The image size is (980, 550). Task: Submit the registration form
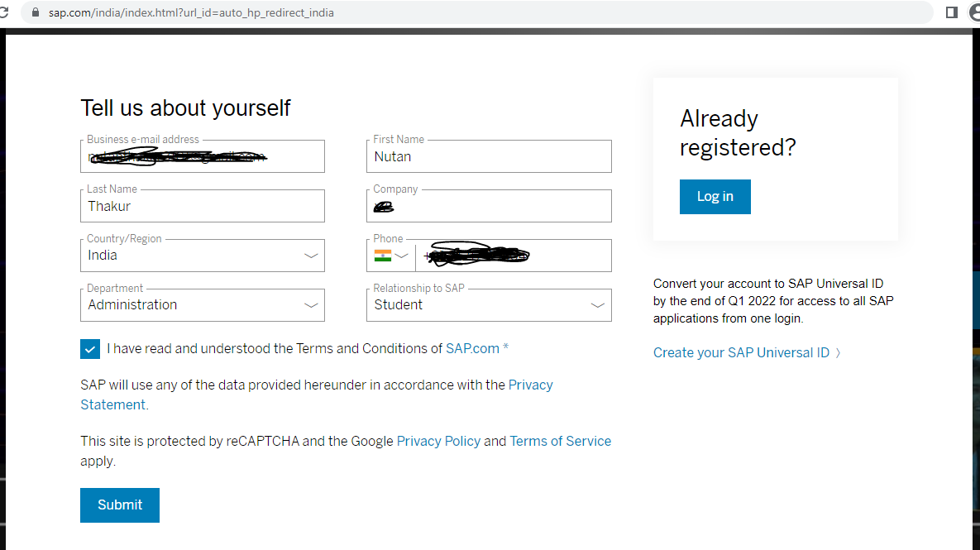tap(119, 505)
